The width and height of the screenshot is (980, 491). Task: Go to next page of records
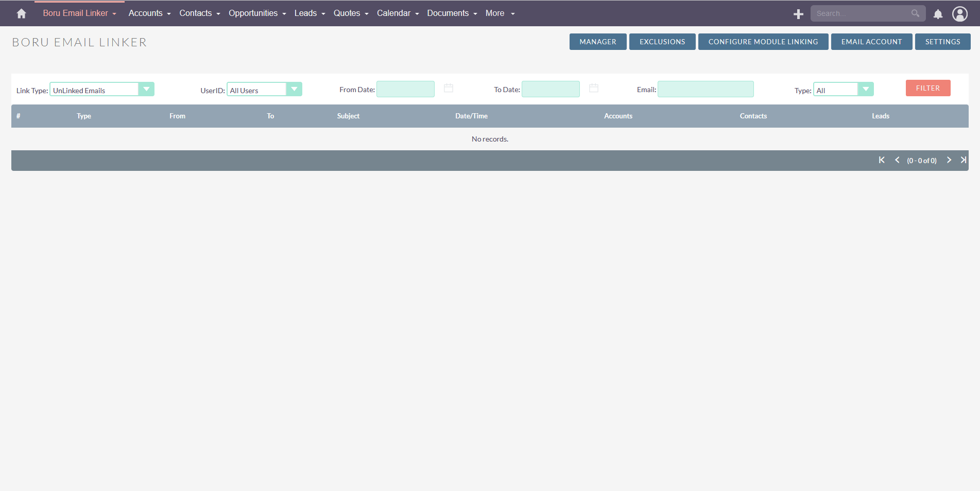click(949, 160)
